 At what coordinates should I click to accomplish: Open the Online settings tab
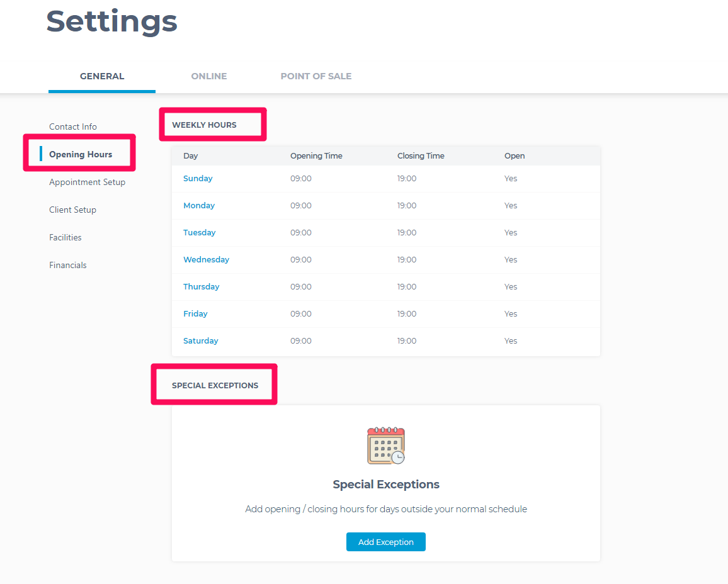click(209, 76)
